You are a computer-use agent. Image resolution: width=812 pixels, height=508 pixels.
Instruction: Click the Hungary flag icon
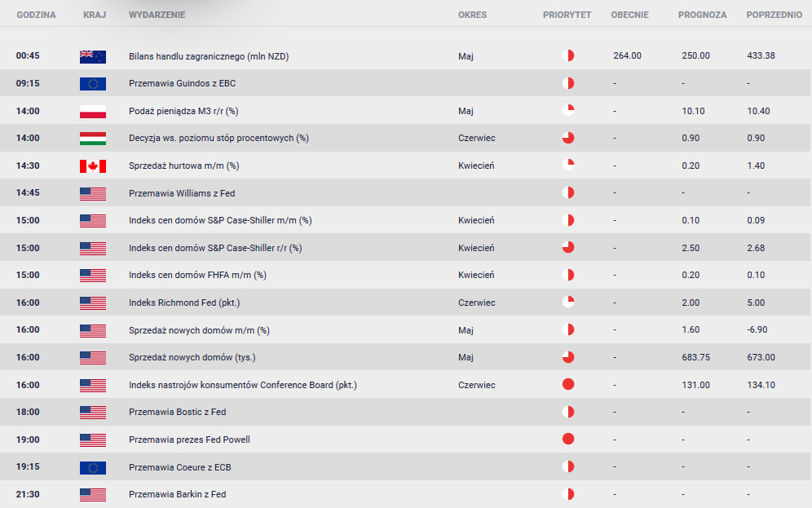pyautogui.click(x=93, y=139)
